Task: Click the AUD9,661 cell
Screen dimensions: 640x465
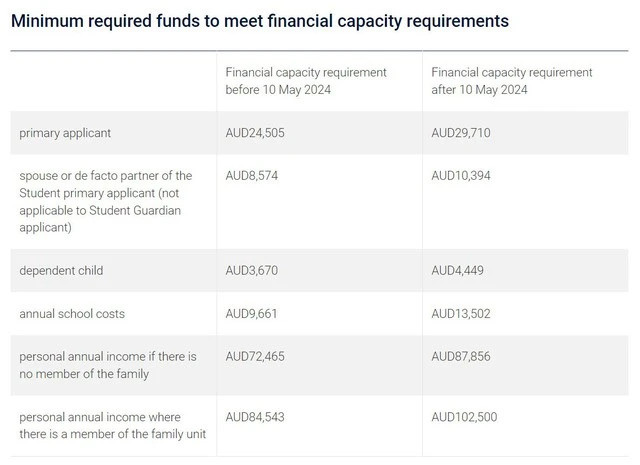Action: tap(252, 314)
